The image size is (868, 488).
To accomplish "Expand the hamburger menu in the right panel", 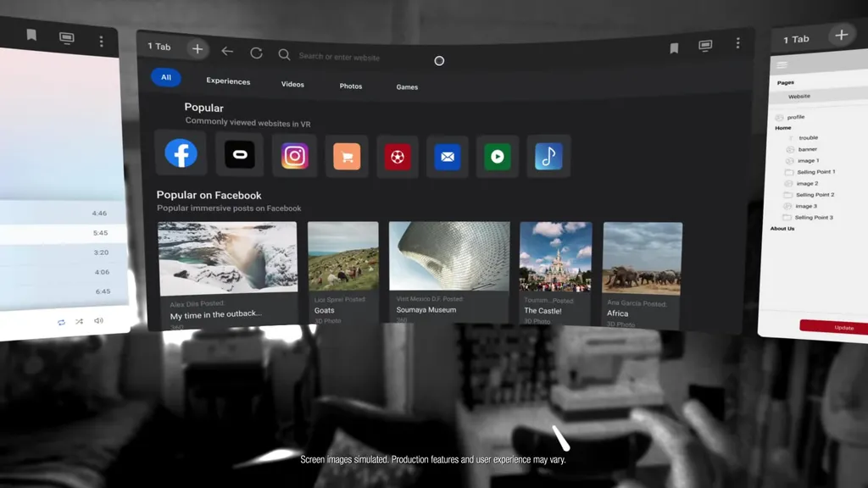I will [x=781, y=64].
